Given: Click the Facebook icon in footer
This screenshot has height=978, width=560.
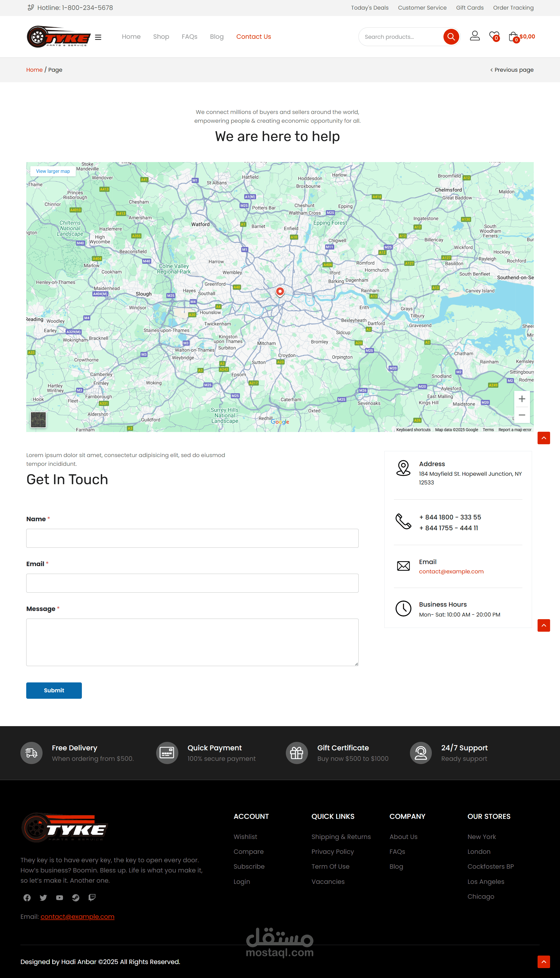Looking at the screenshot, I should click(x=27, y=898).
